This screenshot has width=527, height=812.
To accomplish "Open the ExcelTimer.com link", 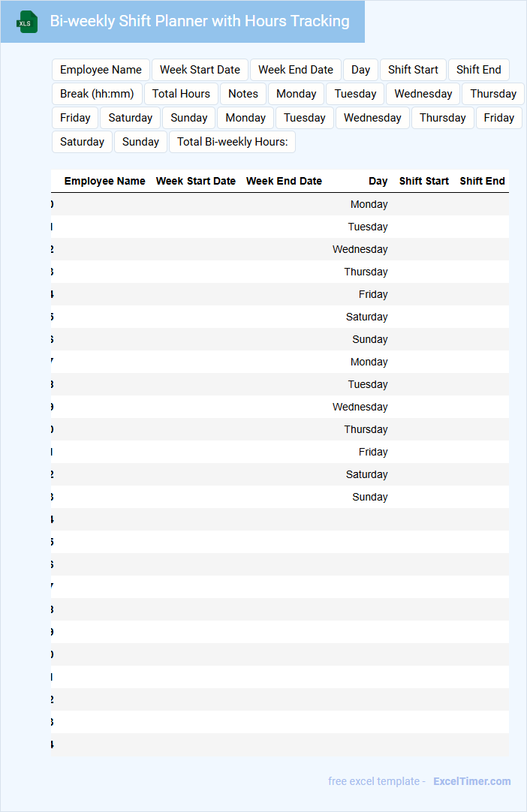I will 471,781.
